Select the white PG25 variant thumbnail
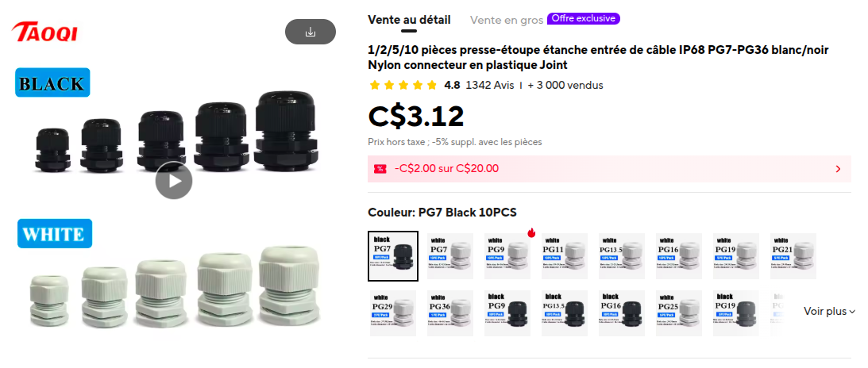 point(679,313)
